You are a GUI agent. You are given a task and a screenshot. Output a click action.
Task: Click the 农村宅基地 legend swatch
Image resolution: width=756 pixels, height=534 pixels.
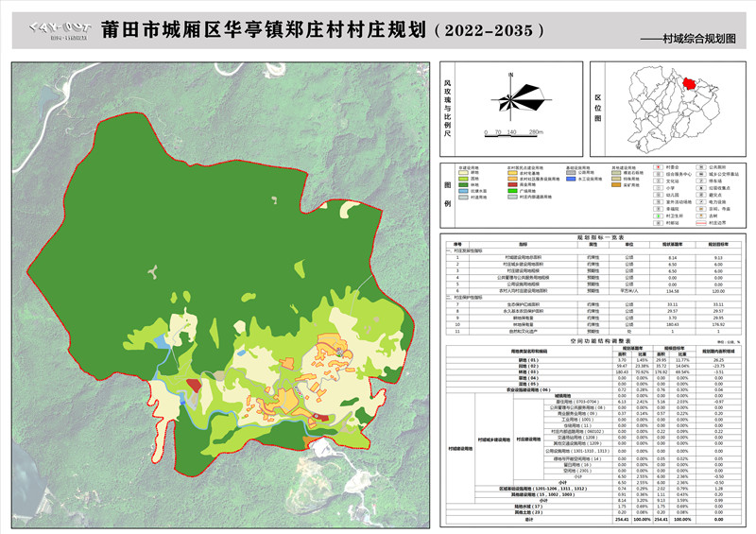click(x=512, y=173)
